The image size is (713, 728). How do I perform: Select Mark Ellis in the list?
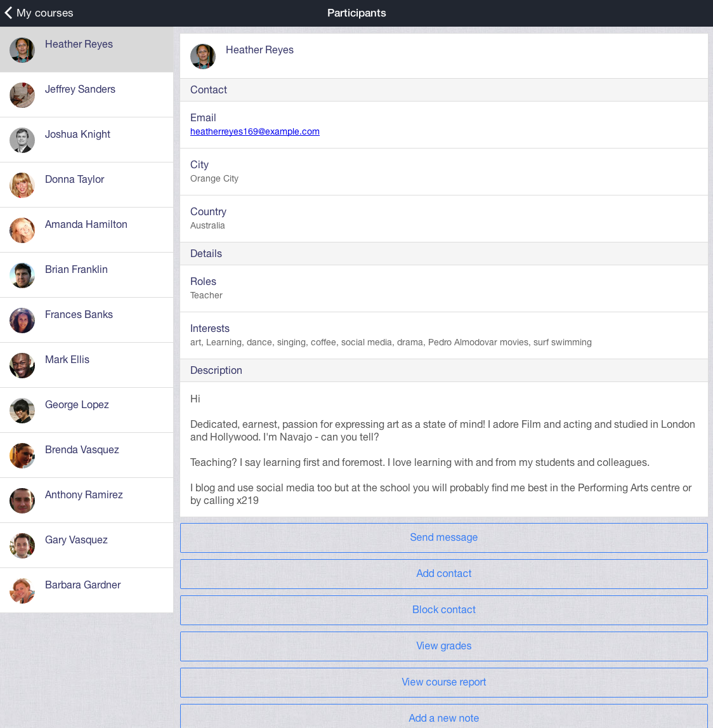point(87,365)
